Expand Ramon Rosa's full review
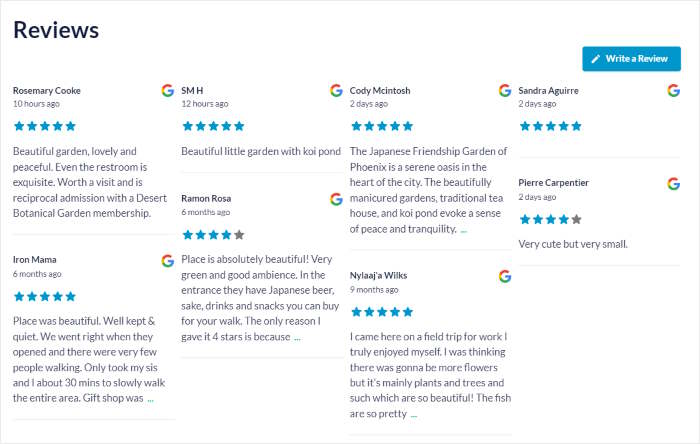700x444 pixels. pos(297,337)
